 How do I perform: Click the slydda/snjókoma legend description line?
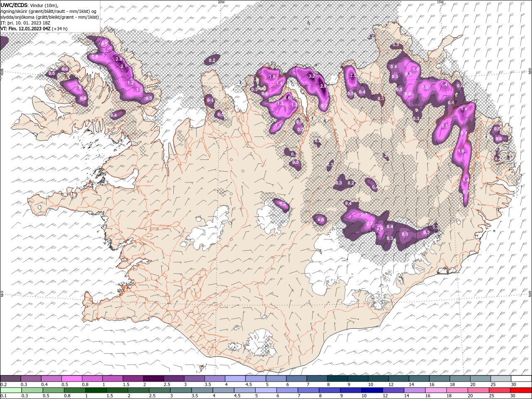(x=49, y=17)
